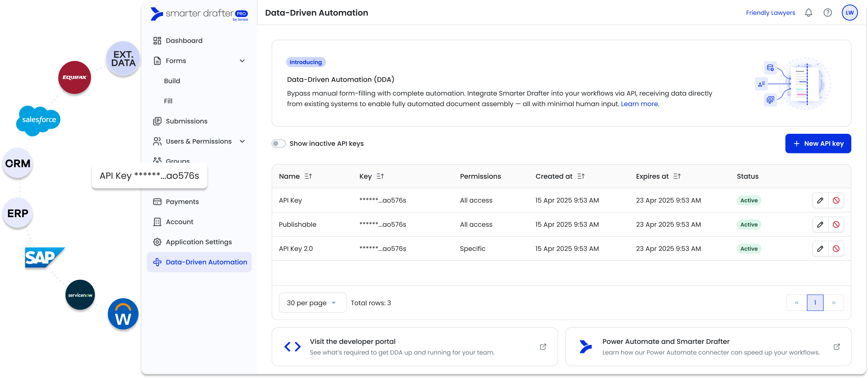Click edit pencil for first API Key row
868x378 pixels.
click(820, 200)
